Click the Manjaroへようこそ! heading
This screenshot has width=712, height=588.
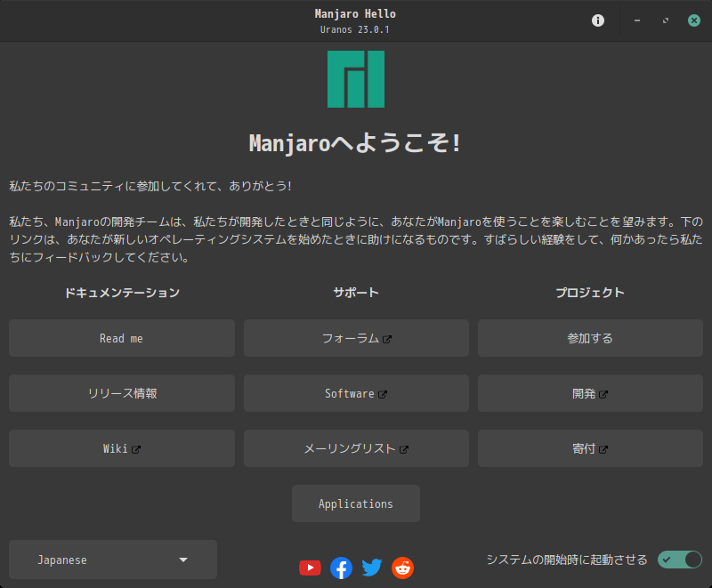click(355, 143)
